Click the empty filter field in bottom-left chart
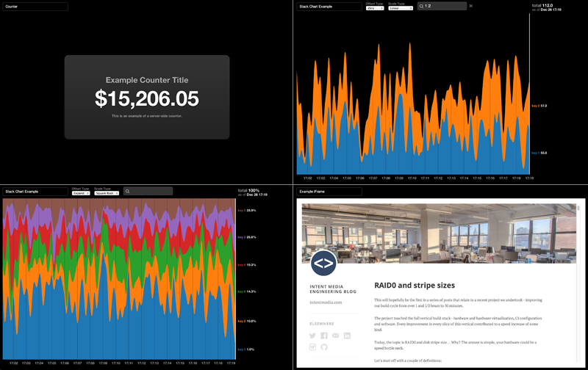This screenshot has width=588, height=370. [148, 192]
